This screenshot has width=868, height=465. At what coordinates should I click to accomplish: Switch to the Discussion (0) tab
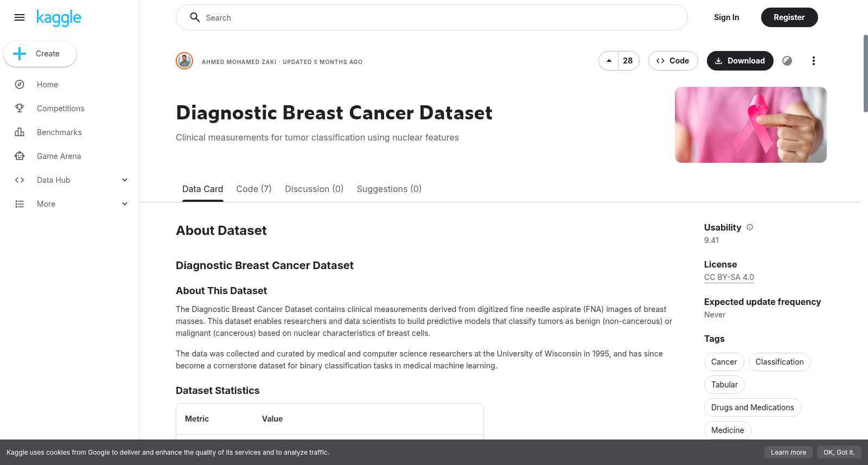tap(314, 189)
